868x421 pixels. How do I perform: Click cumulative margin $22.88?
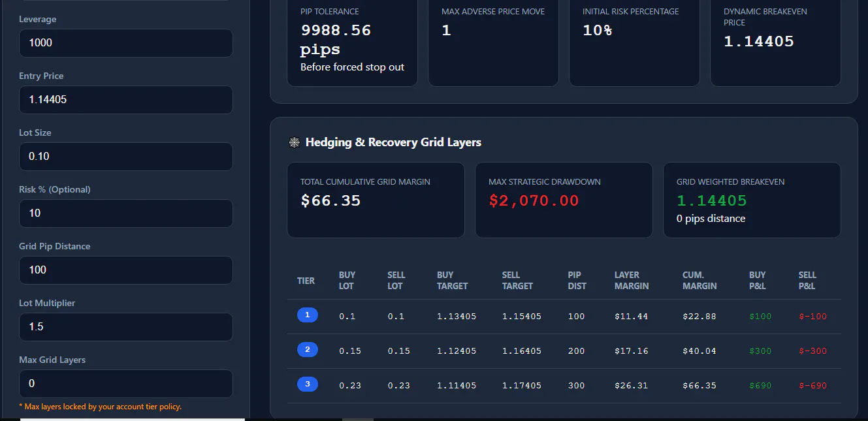click(x=699, y=317)
